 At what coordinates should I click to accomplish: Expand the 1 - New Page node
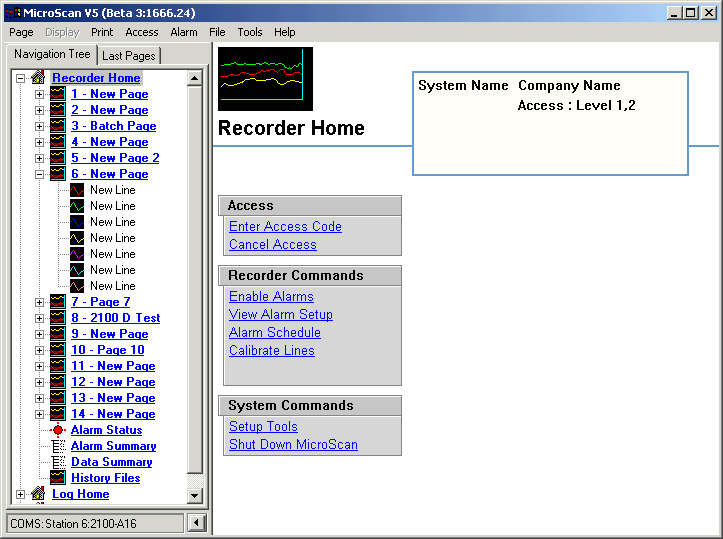(x=40, y=95)
